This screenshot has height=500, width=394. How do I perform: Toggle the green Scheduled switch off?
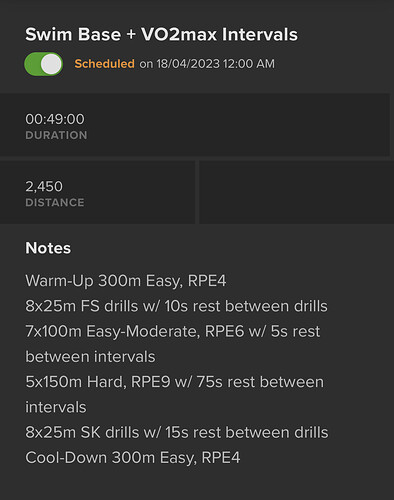click(x=44, y=64)
